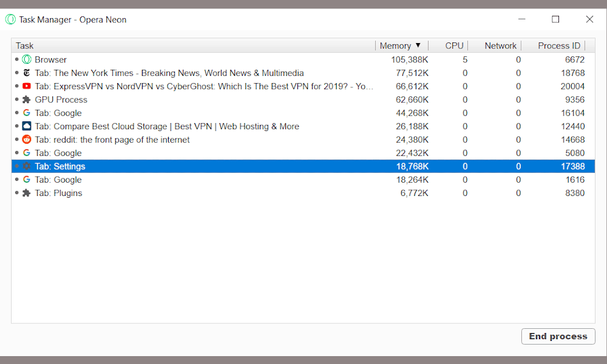607x364 pixels.
Task: Click the Opera Neon logo in title bar
Action: point(10,19)
